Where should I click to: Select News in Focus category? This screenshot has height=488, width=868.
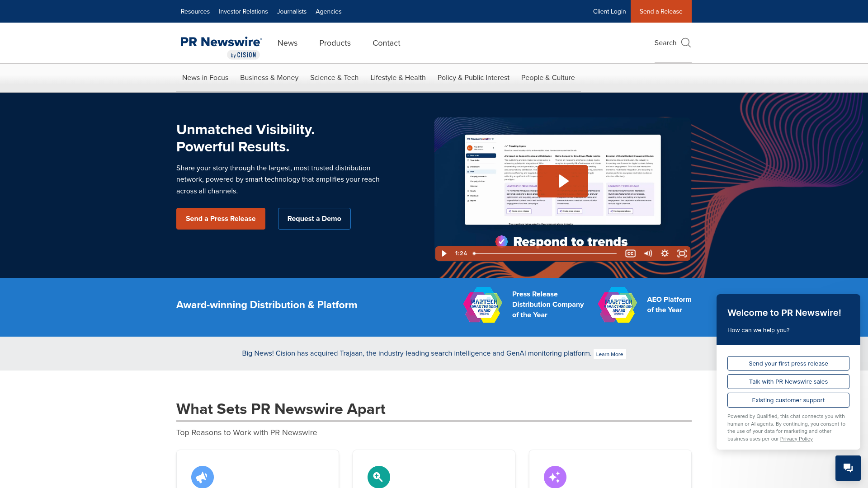(205, 78)
